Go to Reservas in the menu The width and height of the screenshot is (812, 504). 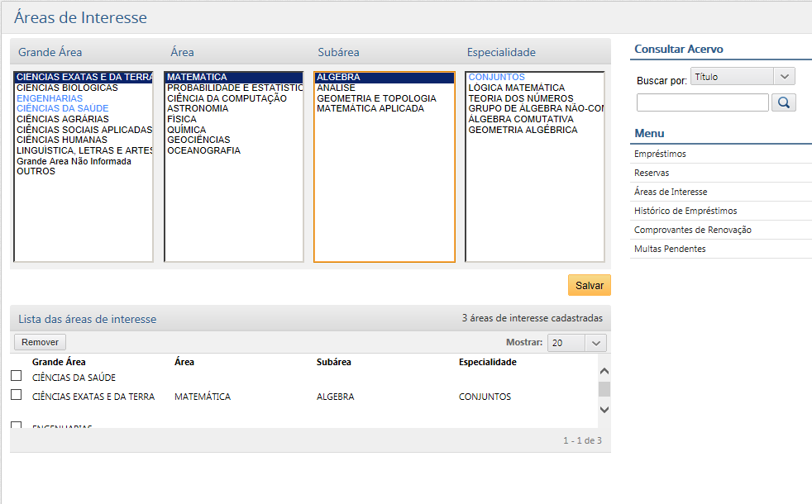652,173
